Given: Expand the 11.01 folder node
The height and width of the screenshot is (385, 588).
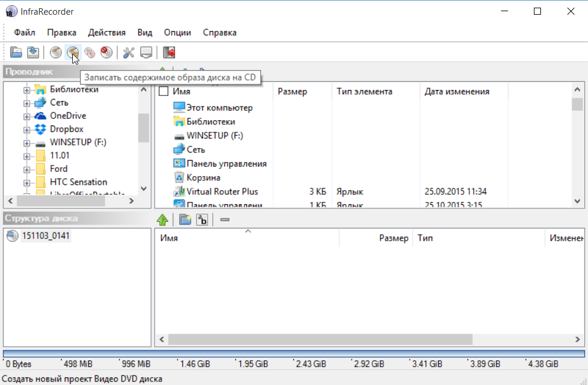Looking at the screenshot, I should [x=26, y=156].
